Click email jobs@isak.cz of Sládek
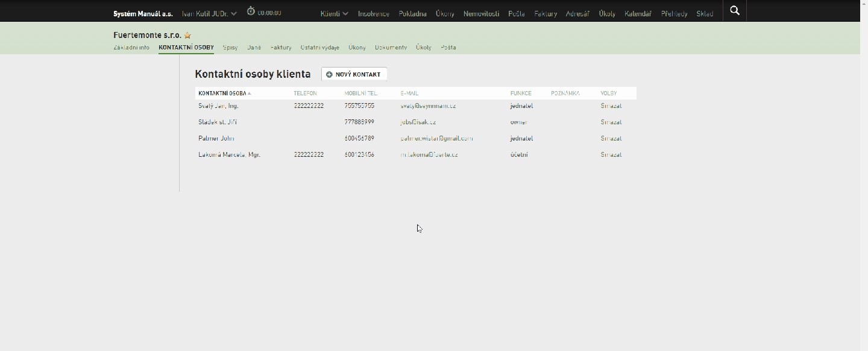868x351 pixels. tap(418, 122)
